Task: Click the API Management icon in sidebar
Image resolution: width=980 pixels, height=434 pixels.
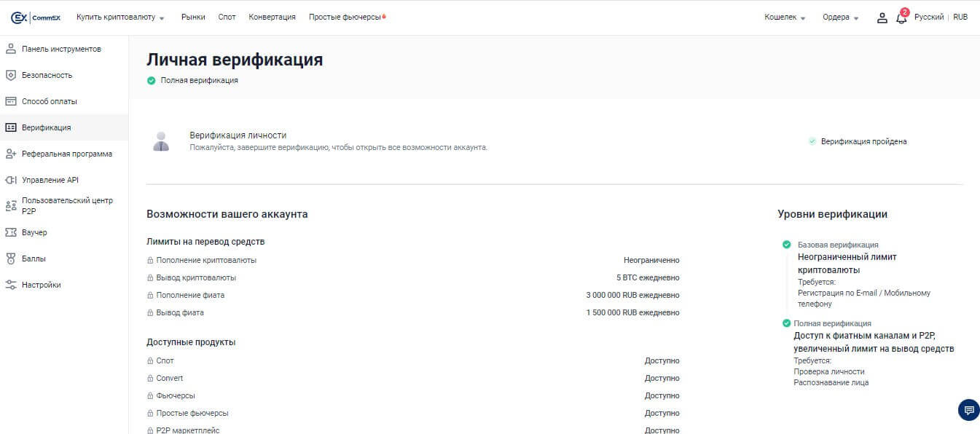Action: point(11,180)
